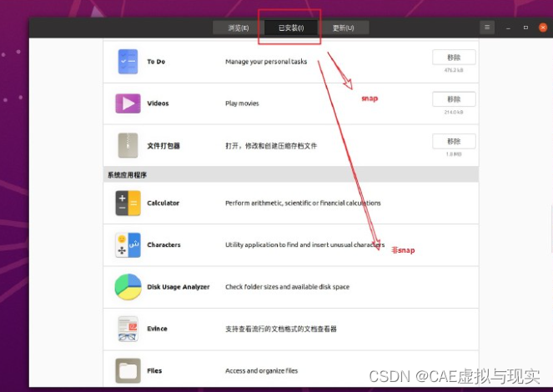
Task: Click the Evince document viewer icon
Action: tap(128, 329)
